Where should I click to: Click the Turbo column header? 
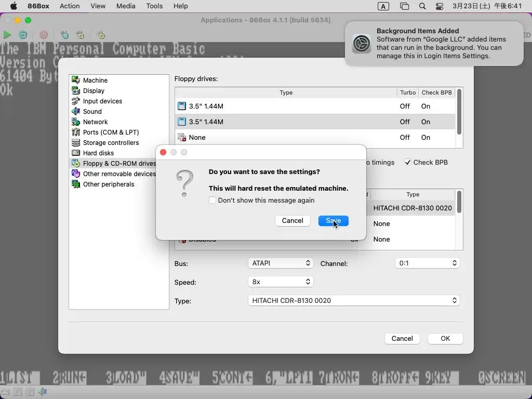[x=407, y=92]
